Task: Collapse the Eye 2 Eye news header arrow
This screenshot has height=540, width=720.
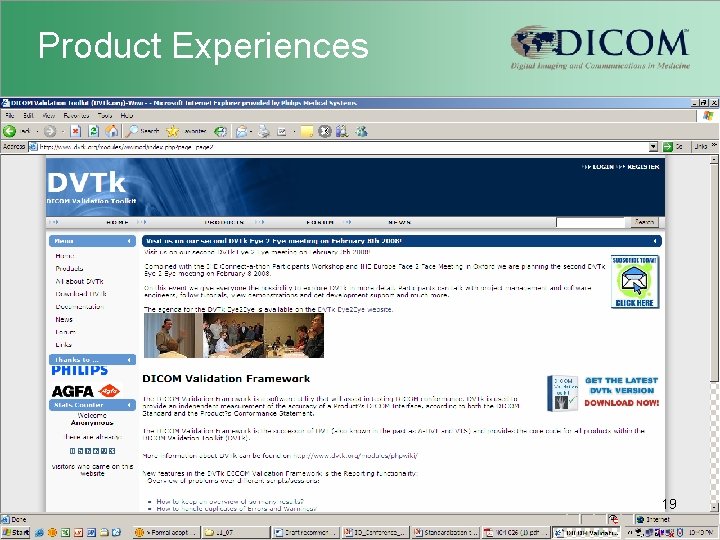Action: tap(655, 241)
